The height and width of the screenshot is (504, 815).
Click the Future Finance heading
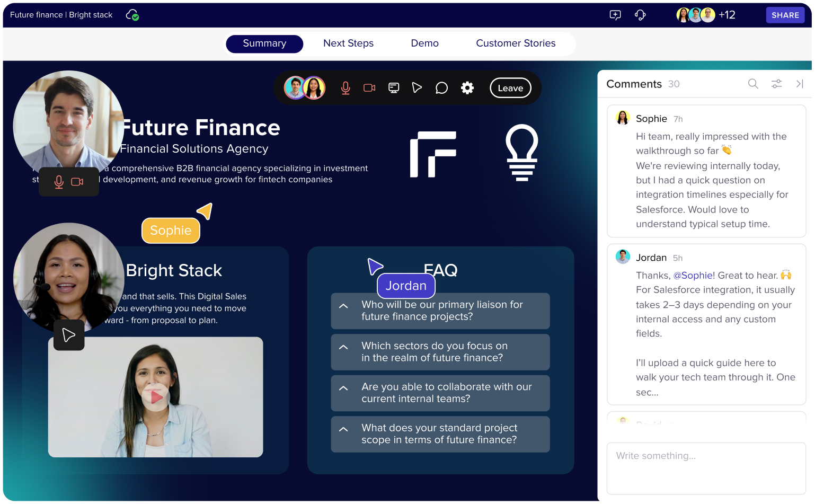point(201,128)
